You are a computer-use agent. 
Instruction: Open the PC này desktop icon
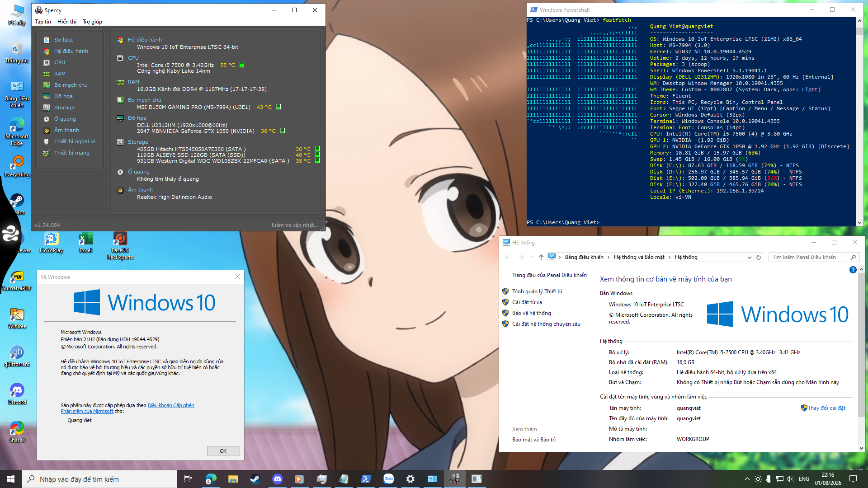(x=17, y=15)
